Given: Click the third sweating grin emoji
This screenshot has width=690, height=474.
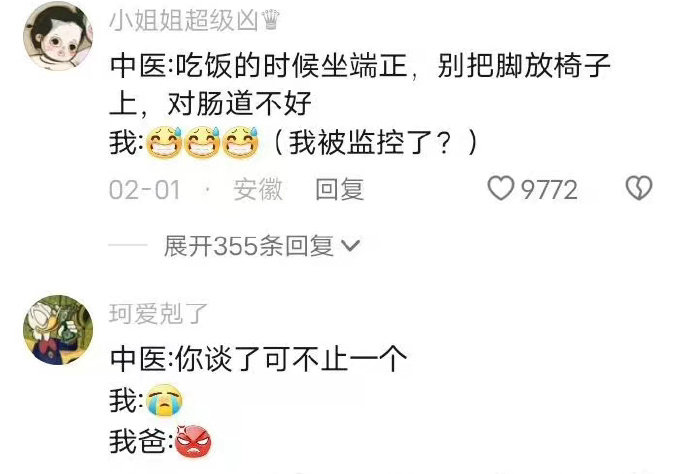Looking at the screenshot, I should 240,143.
